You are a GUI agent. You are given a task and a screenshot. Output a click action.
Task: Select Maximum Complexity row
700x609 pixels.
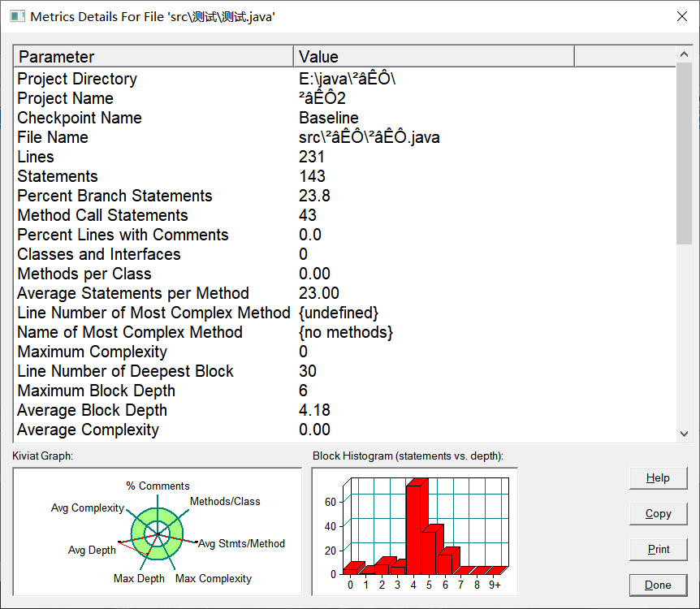click(x=344, y=352)
